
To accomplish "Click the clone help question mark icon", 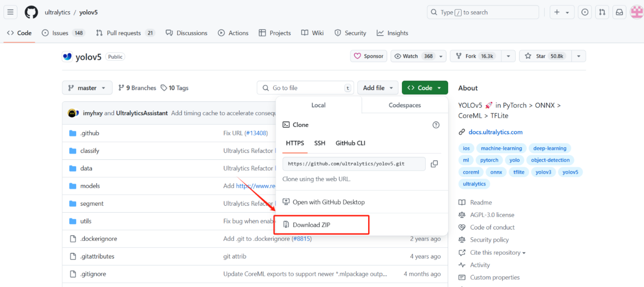I will pyautogui.click(x=436, y=125).
